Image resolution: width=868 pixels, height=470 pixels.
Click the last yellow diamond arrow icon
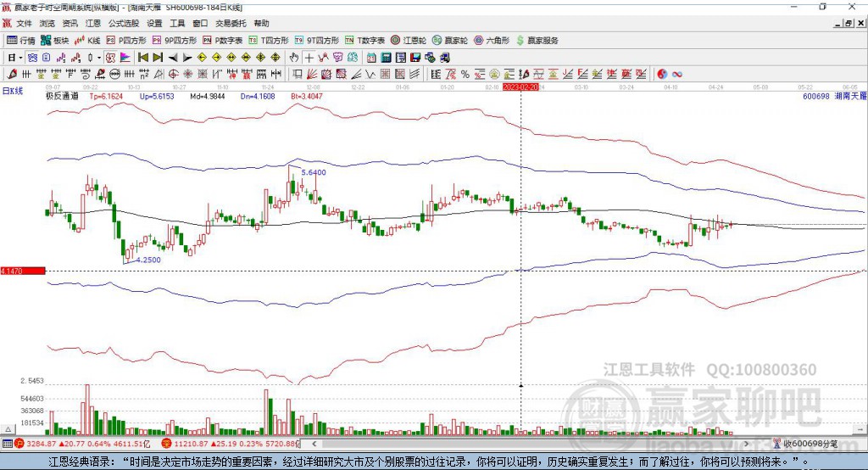point(275,58)
